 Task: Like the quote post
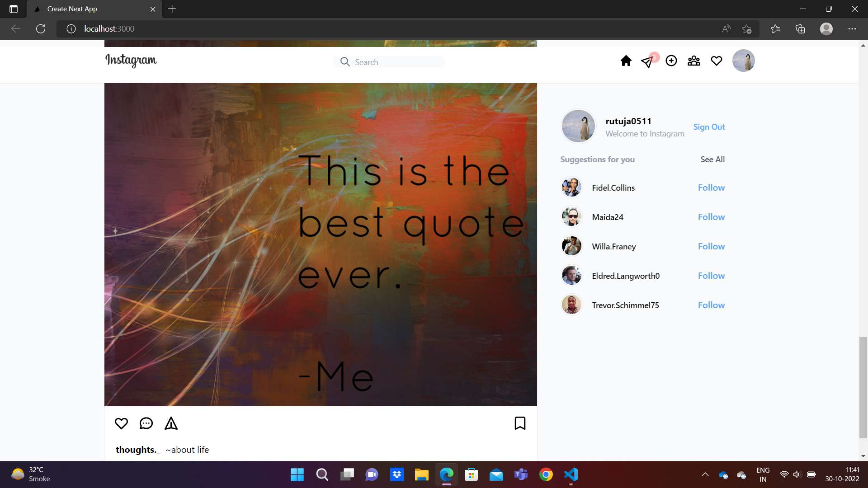121,423
